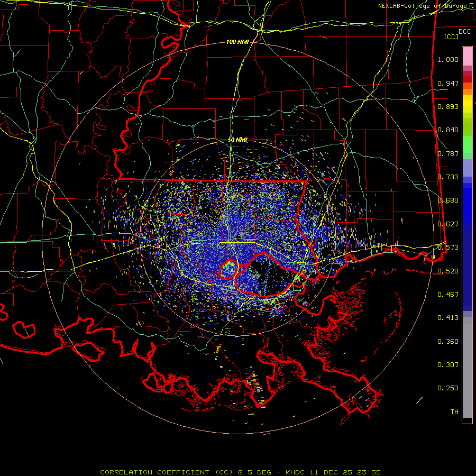
Task: Pick the lavender color band in legend
Action: click(467, 168)
